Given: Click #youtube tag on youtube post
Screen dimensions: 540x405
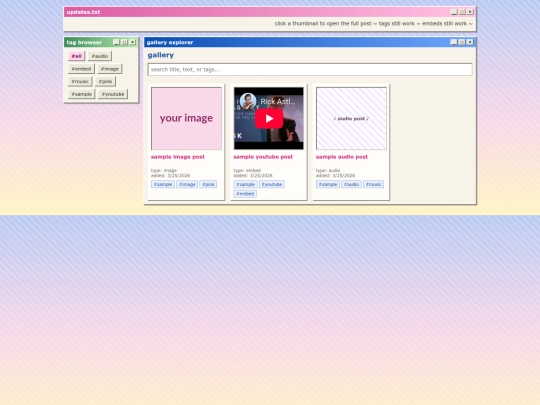Looking at the screenshot, I should (272, 184).
